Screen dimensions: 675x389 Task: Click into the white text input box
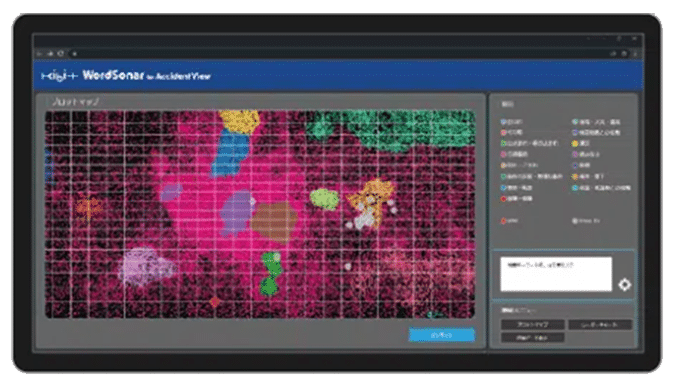(x=556, y=274)
